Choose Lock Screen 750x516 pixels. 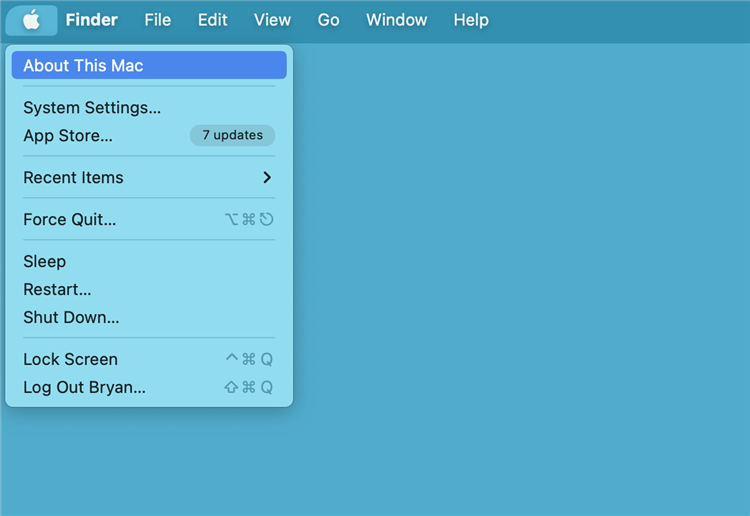coord(149,359)
